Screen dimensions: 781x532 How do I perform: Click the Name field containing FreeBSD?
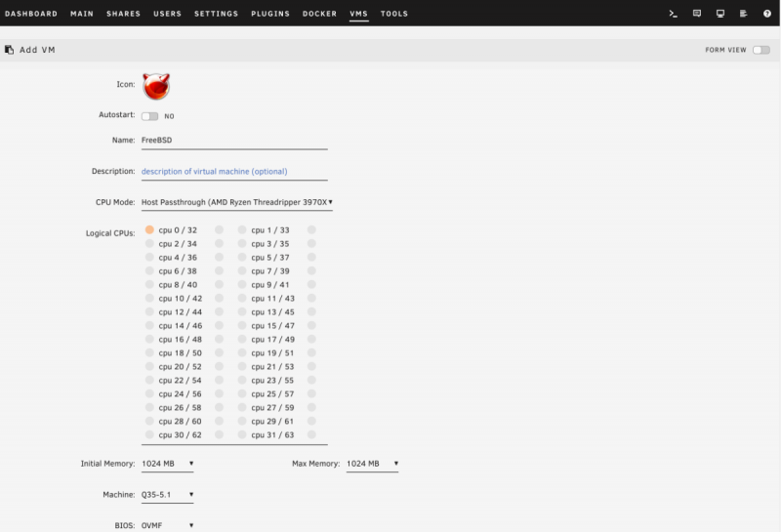[x=234, y=141]
